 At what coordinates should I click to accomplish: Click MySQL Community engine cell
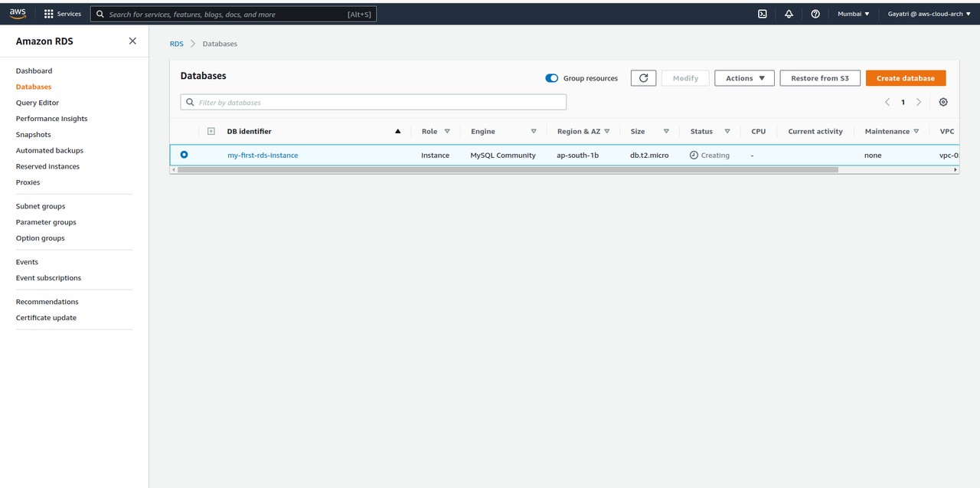pos(503,155)
